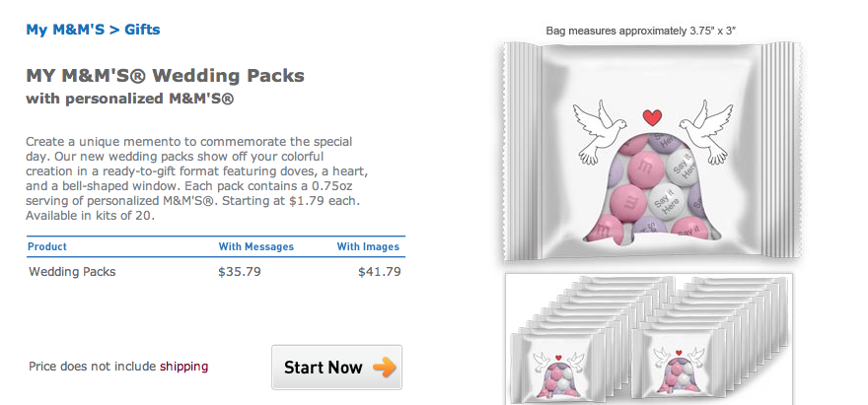The image size is (868, 405).
Task: Click the red heart on the large bag
Action: (649, 117)
